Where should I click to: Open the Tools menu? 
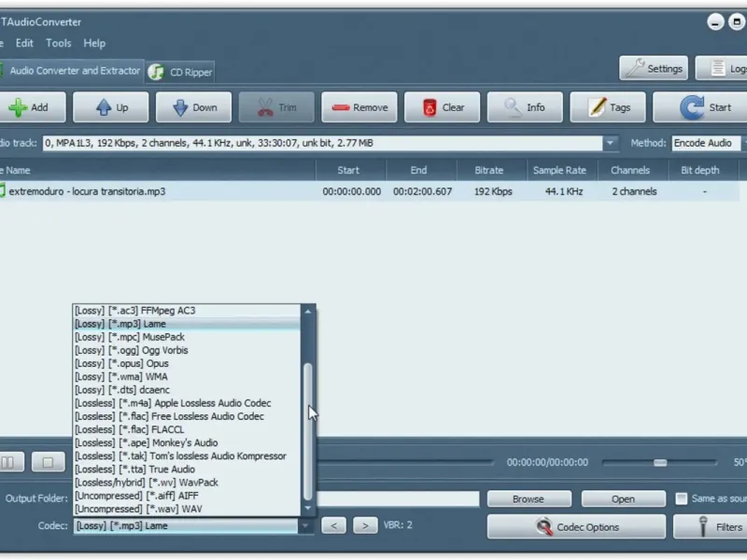[58, 43]
